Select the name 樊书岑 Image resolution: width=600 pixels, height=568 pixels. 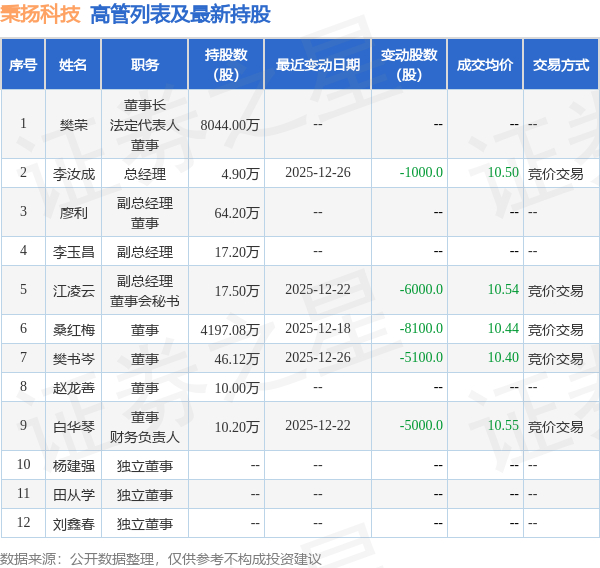click(73, 359)
